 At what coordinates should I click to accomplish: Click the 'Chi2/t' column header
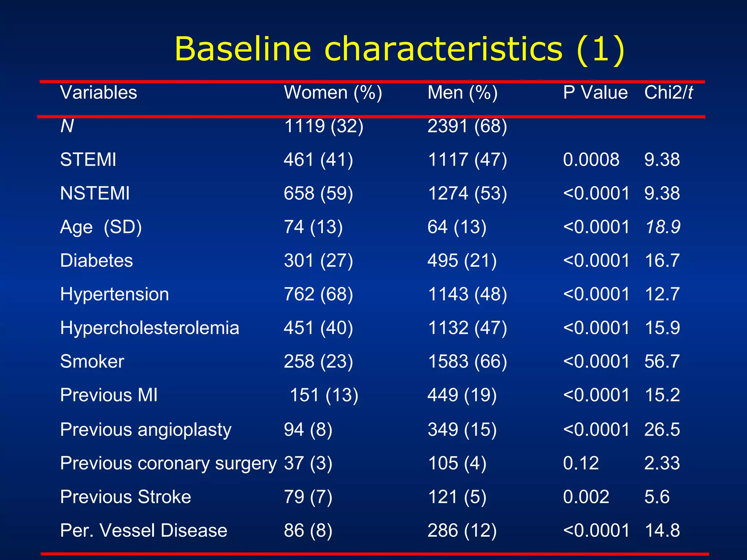668,92
